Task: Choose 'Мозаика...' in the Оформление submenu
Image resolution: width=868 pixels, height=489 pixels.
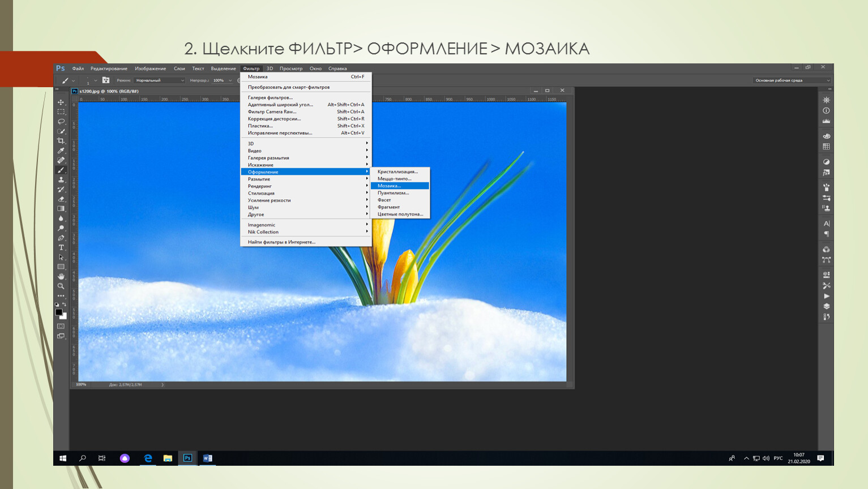Action: point(400,186)
